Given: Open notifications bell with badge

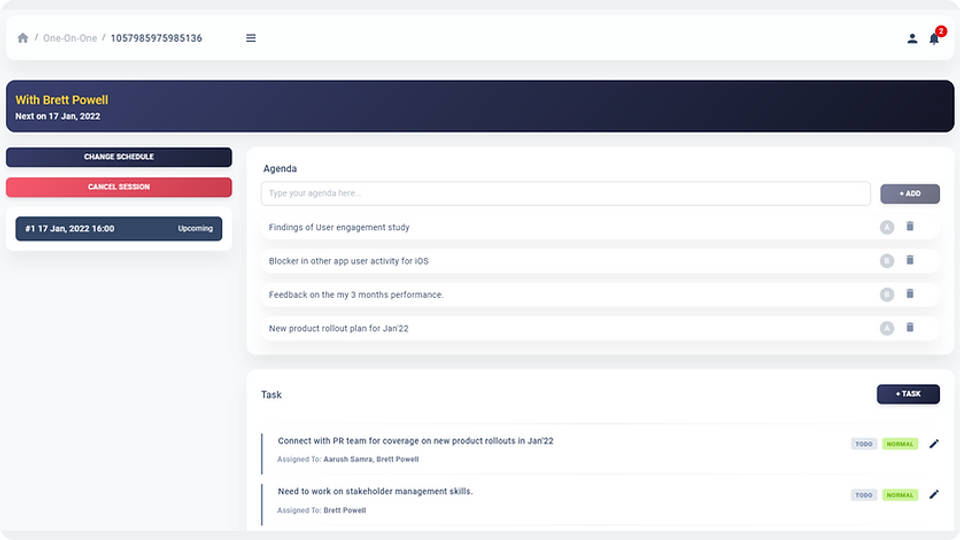Looking at the screenshot, I should 936,37.
